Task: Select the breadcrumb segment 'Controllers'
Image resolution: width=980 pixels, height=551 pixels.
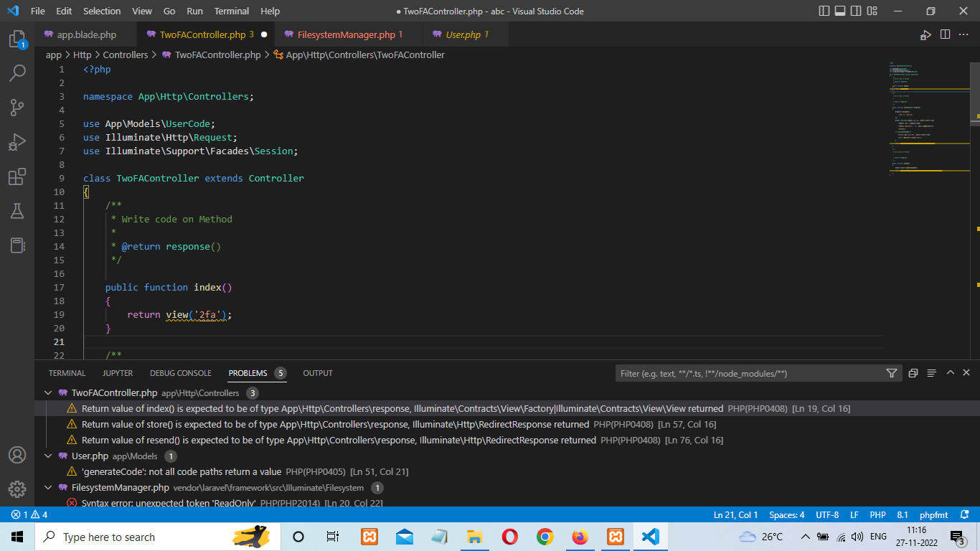Action: tap(126, 55)
